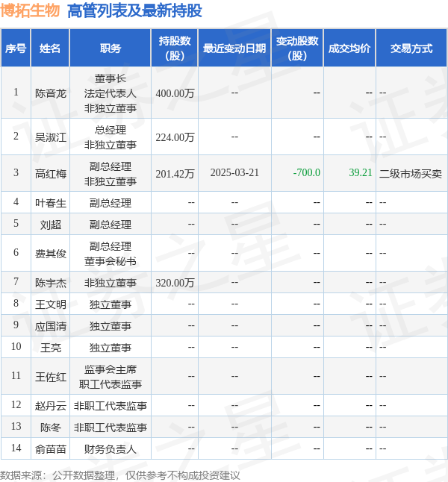This screenshot has width=448, height=482.
Task: Click the -700.0 change value
Action: click(x=306, y=173)
